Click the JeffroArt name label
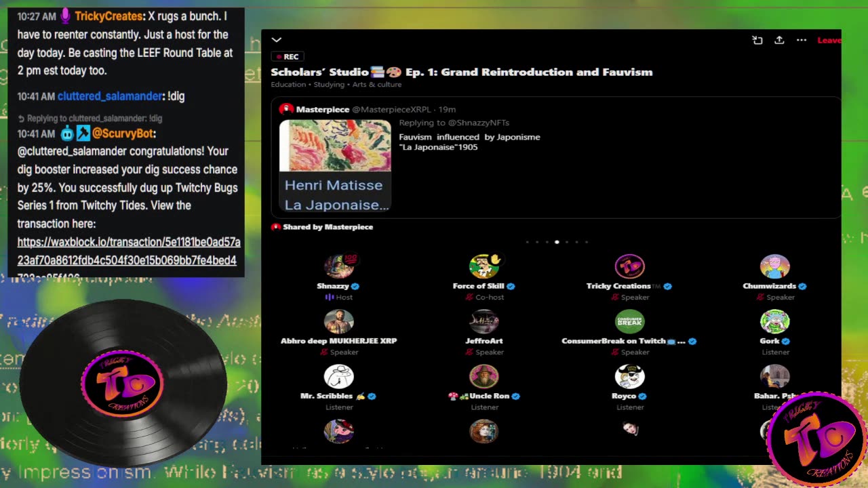The height and width of the screenshot is (488, 868). (x=484, y=341)
